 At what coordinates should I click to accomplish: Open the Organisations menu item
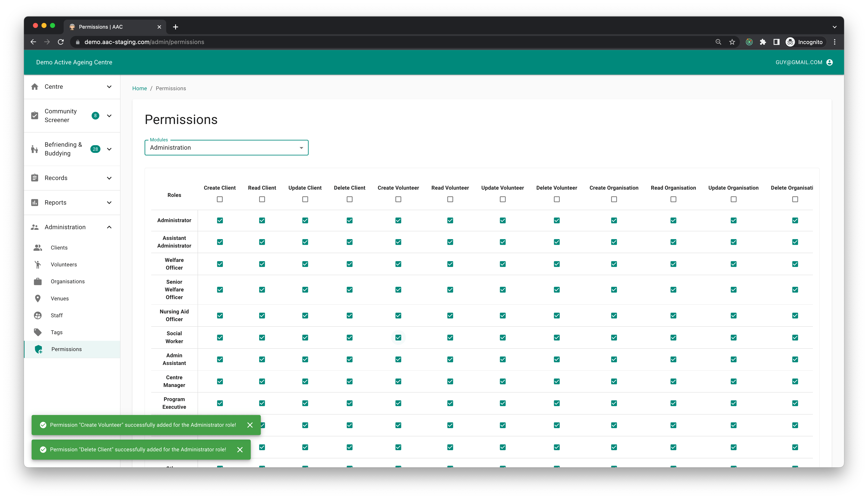click(x=72, y=281)
